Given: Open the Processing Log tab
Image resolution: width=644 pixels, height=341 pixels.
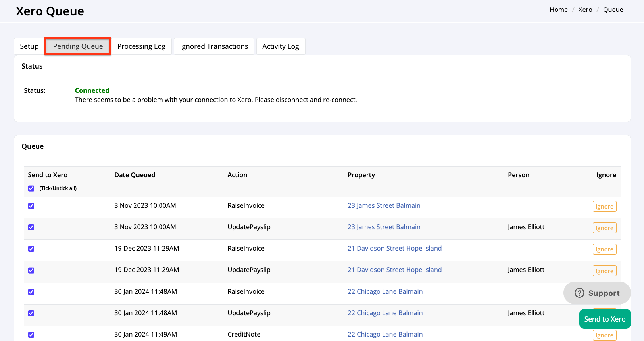Looking at the screenshot, I should (x=141, y=46).
